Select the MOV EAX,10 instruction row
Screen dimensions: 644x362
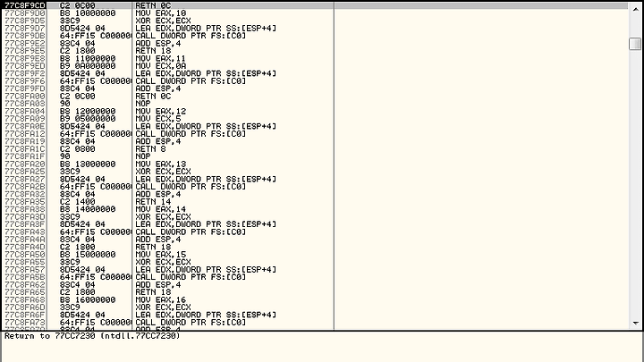coord(315,13)
